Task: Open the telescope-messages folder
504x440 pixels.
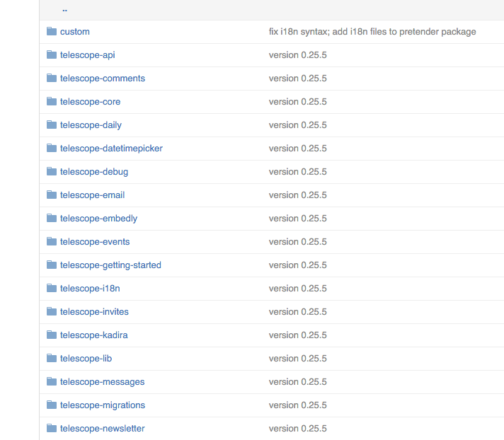Action: 102,382
